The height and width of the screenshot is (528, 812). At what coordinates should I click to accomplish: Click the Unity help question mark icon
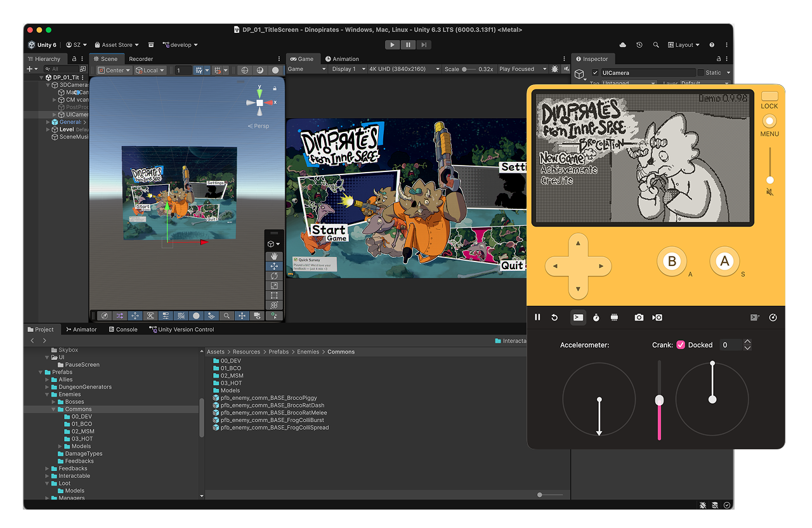coord(712,45)
